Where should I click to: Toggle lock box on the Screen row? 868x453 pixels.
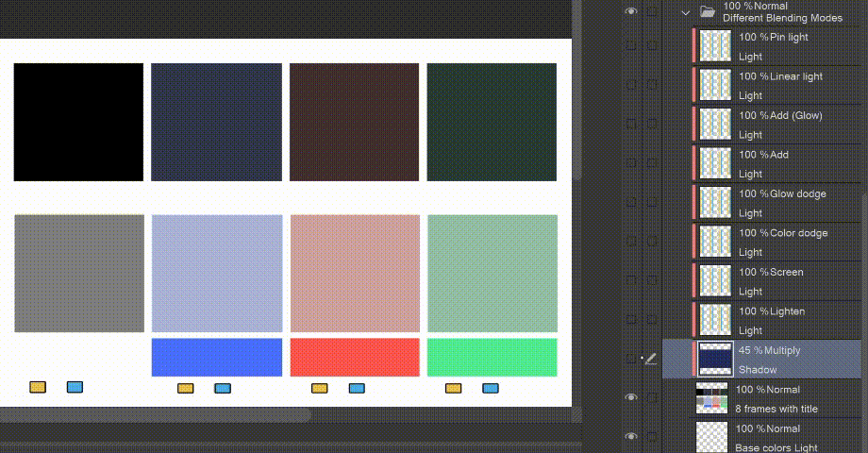point(652,280)
